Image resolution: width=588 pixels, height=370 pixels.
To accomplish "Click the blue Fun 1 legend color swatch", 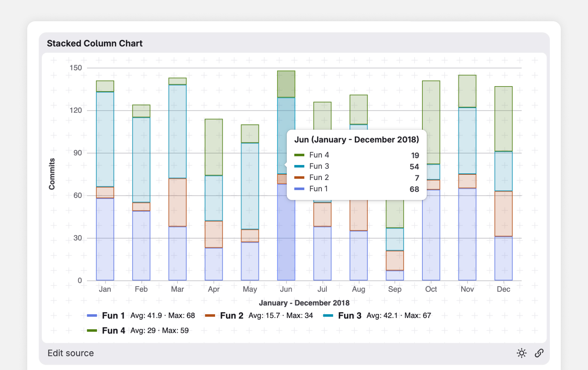I will (x=92, y=316).
